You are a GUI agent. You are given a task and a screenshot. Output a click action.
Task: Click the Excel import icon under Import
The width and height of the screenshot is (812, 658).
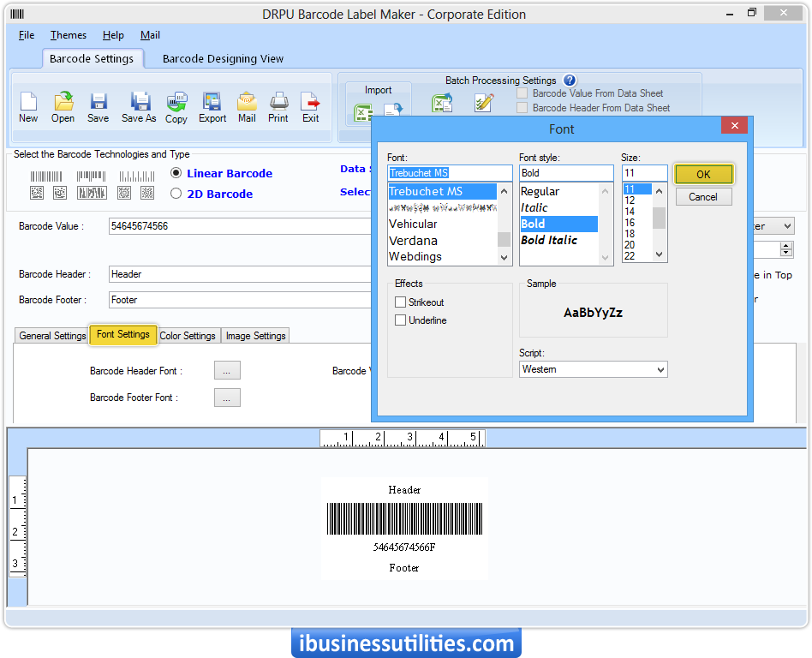click(362, 112)
